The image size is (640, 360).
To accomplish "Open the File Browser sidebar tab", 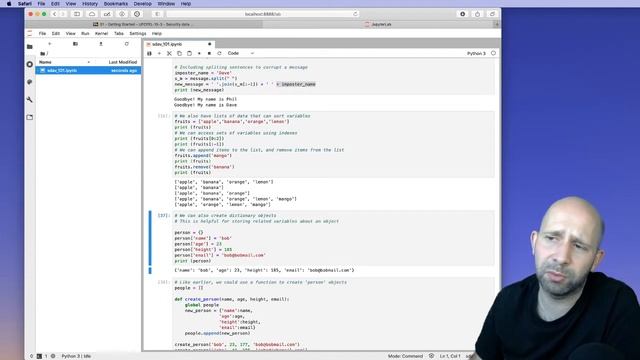I will pyautogui.click(x=30, y=47).
